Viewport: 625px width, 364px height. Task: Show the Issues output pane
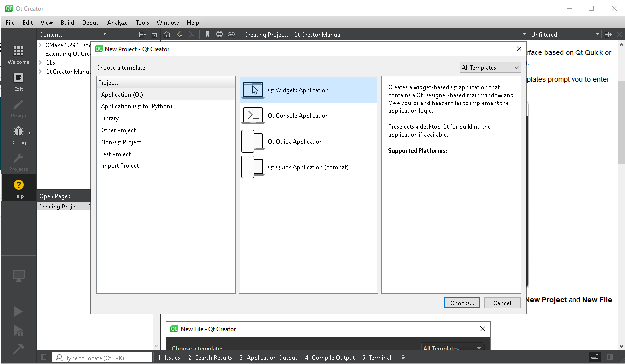169,357
